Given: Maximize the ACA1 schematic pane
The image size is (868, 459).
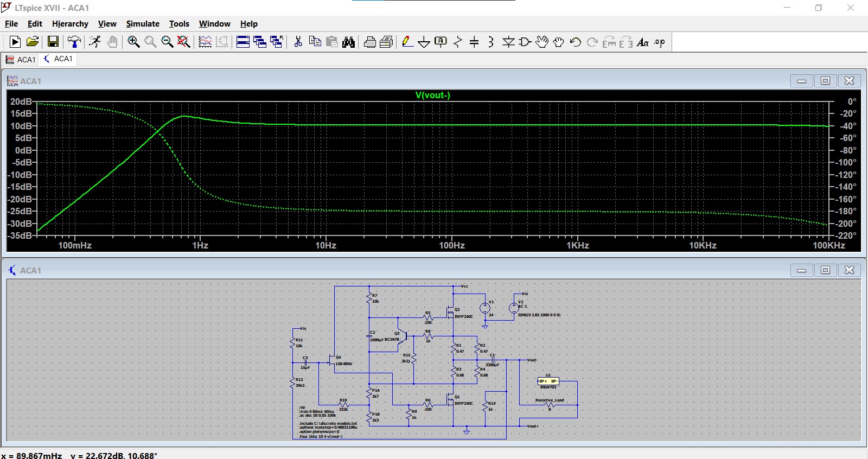Looking at the screenshot, I should [825, 270].
